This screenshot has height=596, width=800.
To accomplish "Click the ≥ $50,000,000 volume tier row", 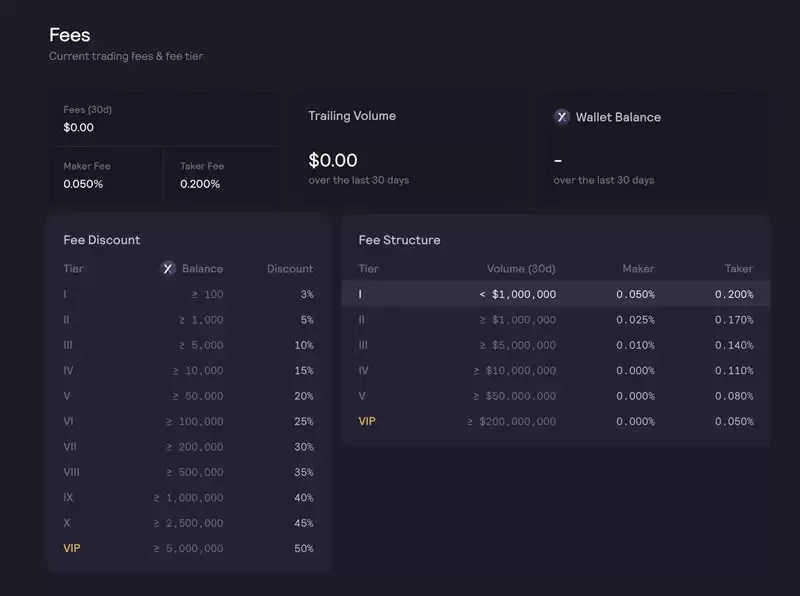I will click(555, 396).
